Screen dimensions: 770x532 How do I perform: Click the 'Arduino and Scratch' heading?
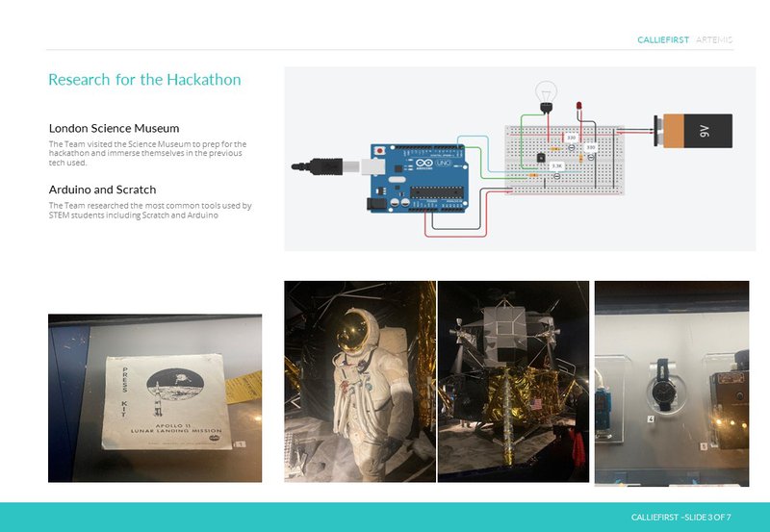point(102,190)
